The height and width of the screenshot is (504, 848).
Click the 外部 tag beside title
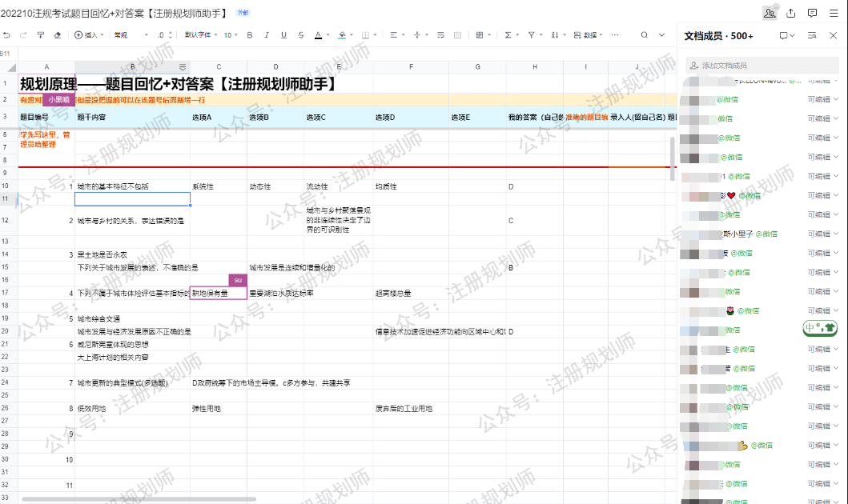pyautogui.click(x=243, y=13)
